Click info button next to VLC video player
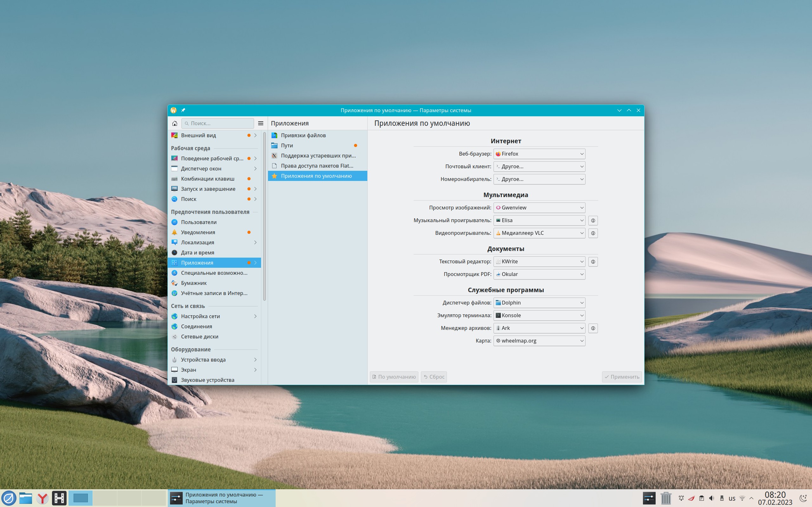The height and width of the screenshot is (507, 812). tap(593, 233)
